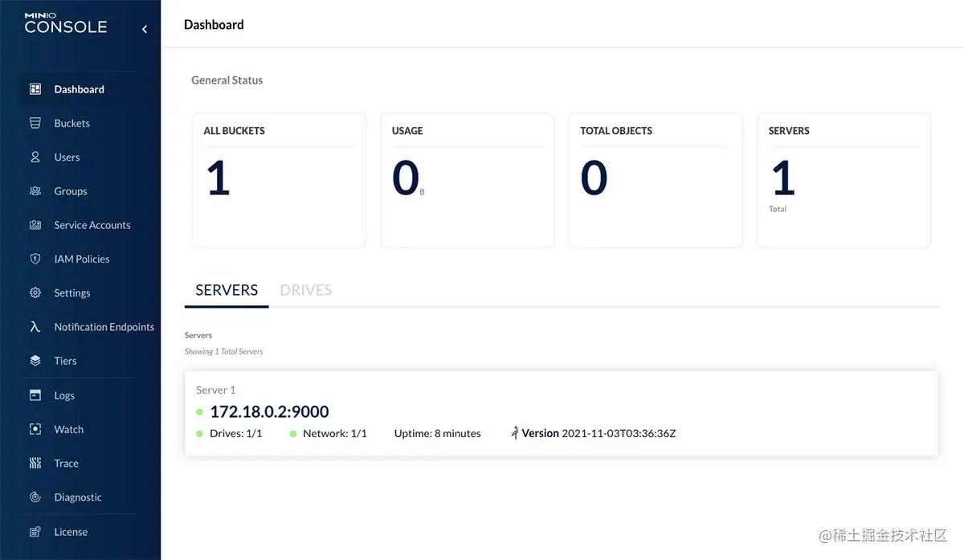The height and width of the screenshot is (560, 964).
Task: Select the SERVERS tab
Action: coord(227,290)
